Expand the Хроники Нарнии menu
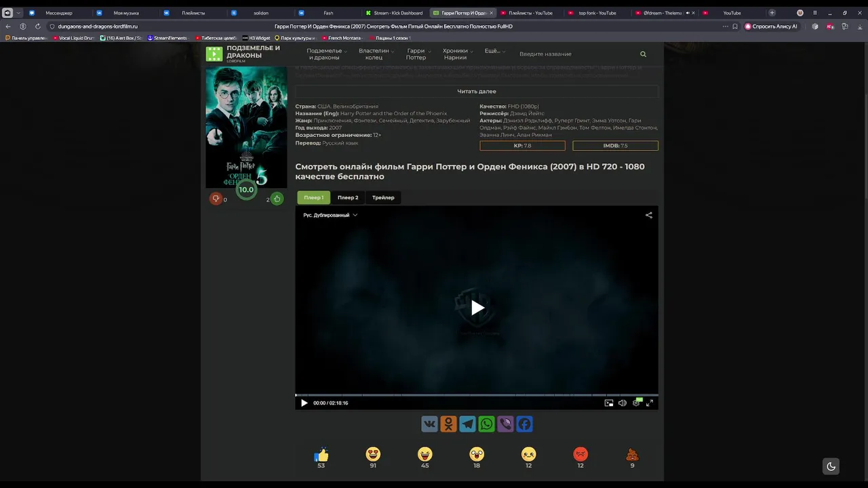Image resolution: width=868 pixels, height=488 pixels. pyautogui.click(x=456, y=54)
